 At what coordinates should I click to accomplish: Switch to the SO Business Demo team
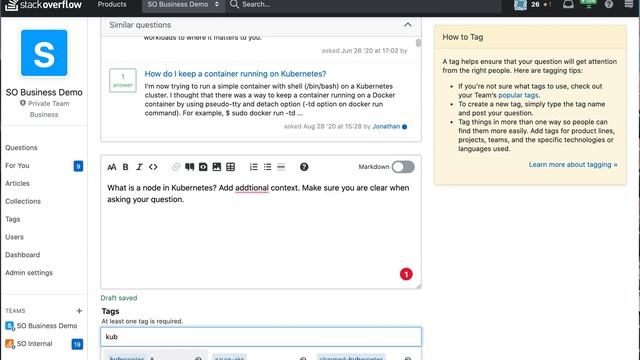tap(41, 326)
